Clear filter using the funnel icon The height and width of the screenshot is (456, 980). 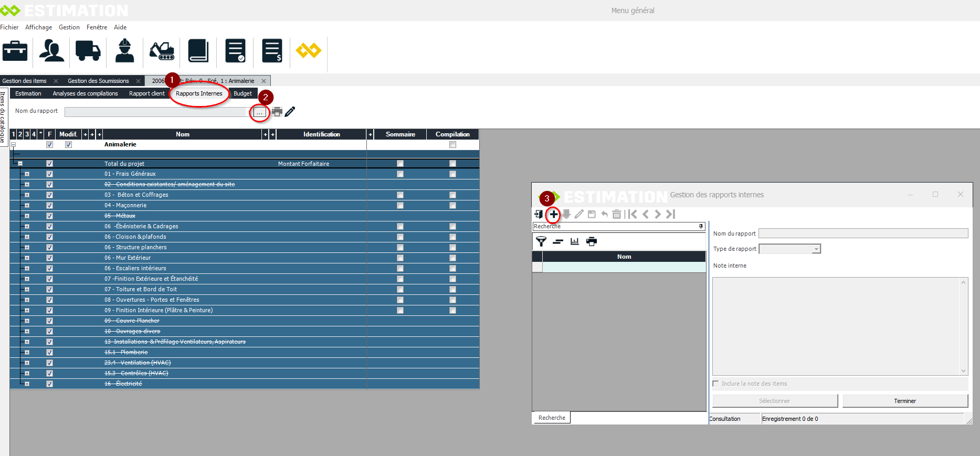pyautogui.click(x=541, y=241)
